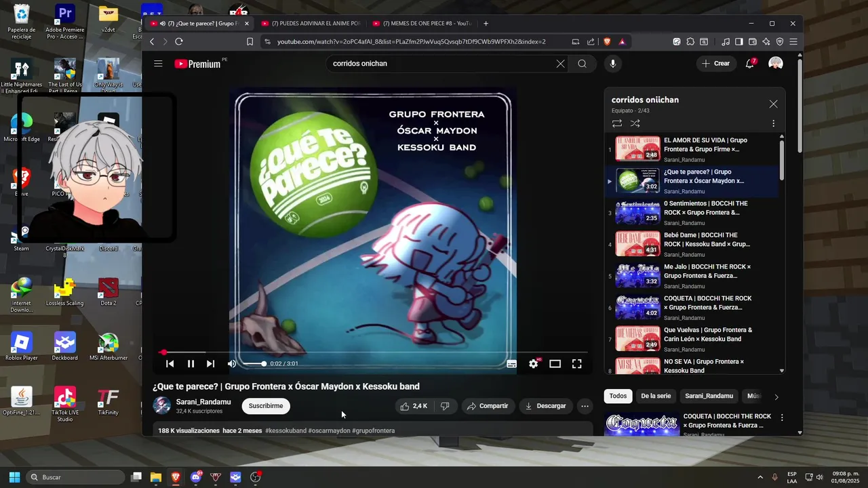Dislike the video with thumbs down

click(x=446, y=406)
